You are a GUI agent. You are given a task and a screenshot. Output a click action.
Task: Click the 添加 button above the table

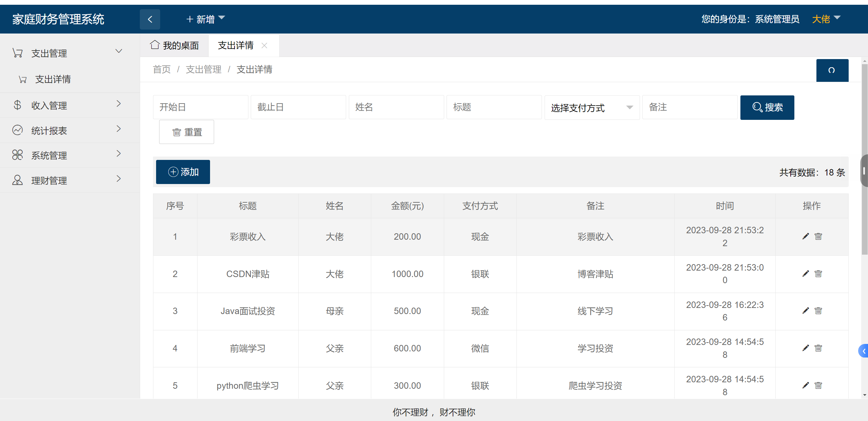click(x=183, y=172)
